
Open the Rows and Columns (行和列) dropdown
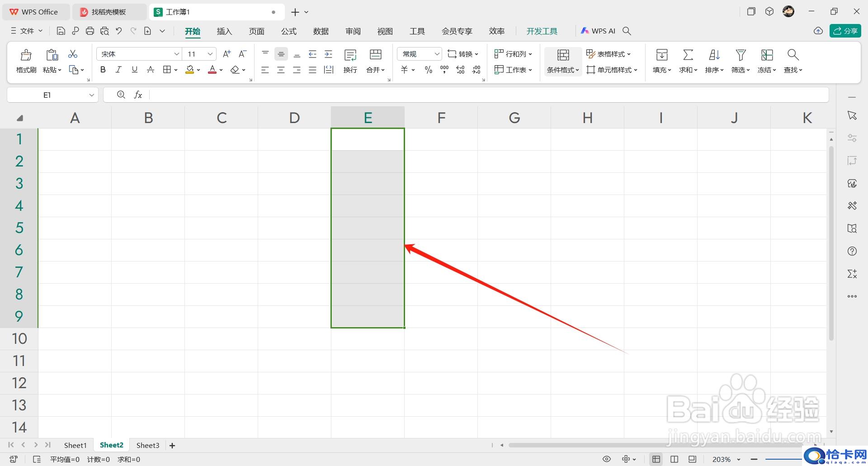(513, 54)
